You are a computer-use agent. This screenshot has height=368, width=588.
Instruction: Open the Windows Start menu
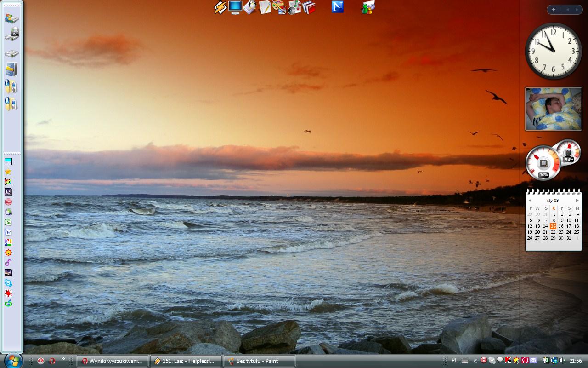pos(13,360)
